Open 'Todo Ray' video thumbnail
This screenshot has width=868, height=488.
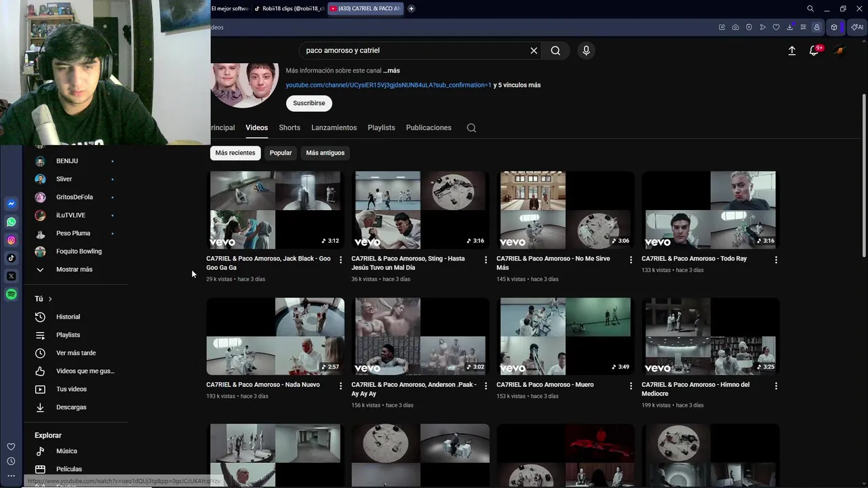pos(711,210)
